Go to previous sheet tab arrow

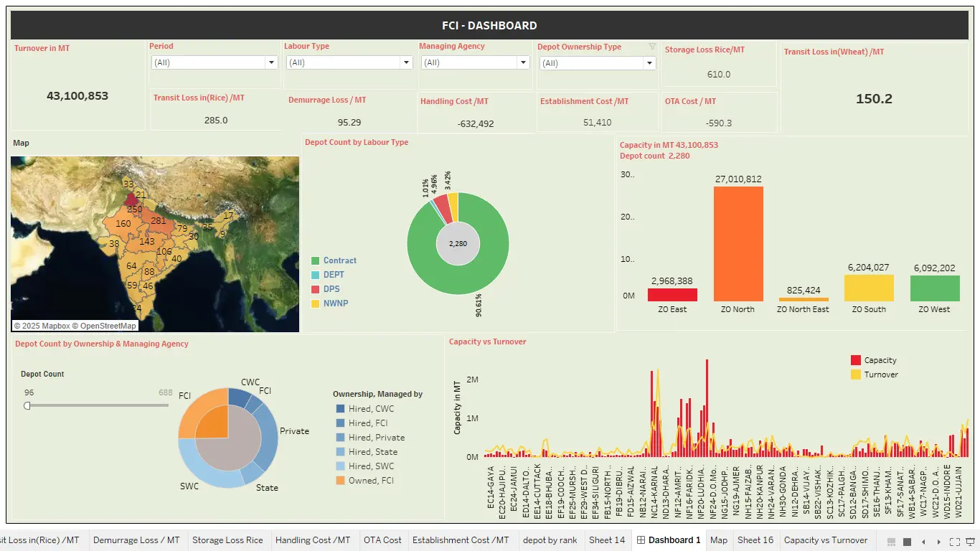point(923,542)
